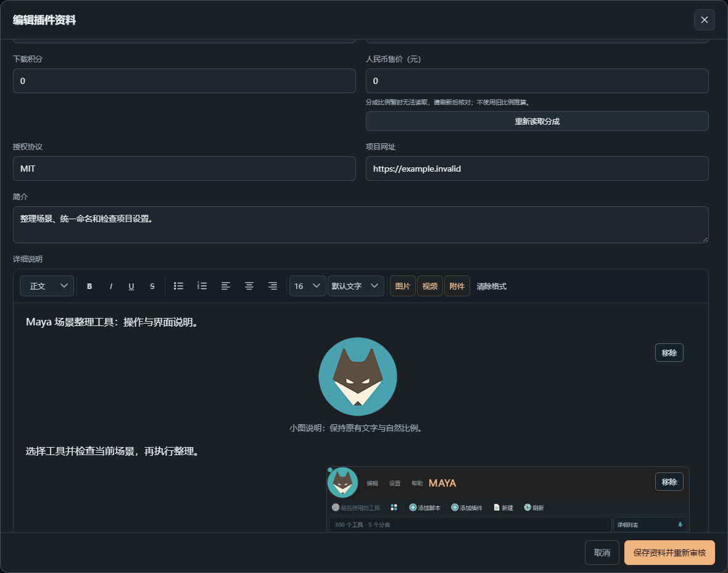Open the font size 16 dropdown
This screenshot has height=573, width=728.
(307, 286)
